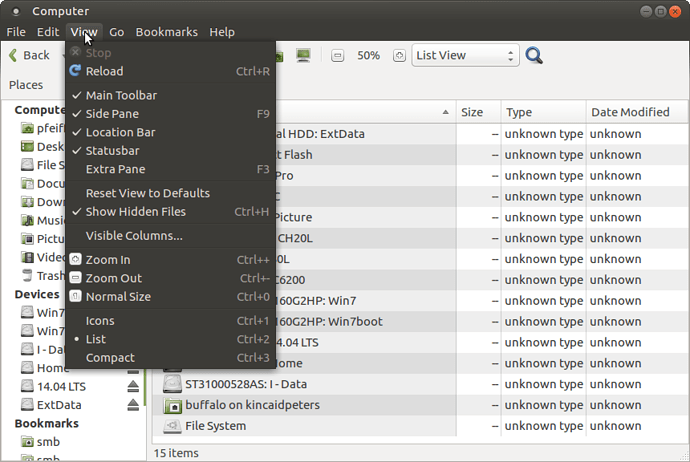Click the search magnifier icon in toolbar

coord(534,56)
